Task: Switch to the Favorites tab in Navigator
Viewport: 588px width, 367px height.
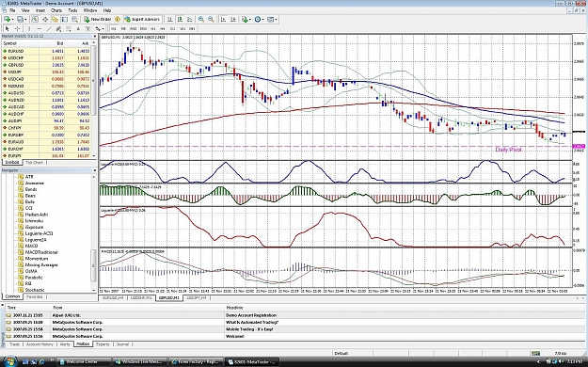Action: pos(34,296)
